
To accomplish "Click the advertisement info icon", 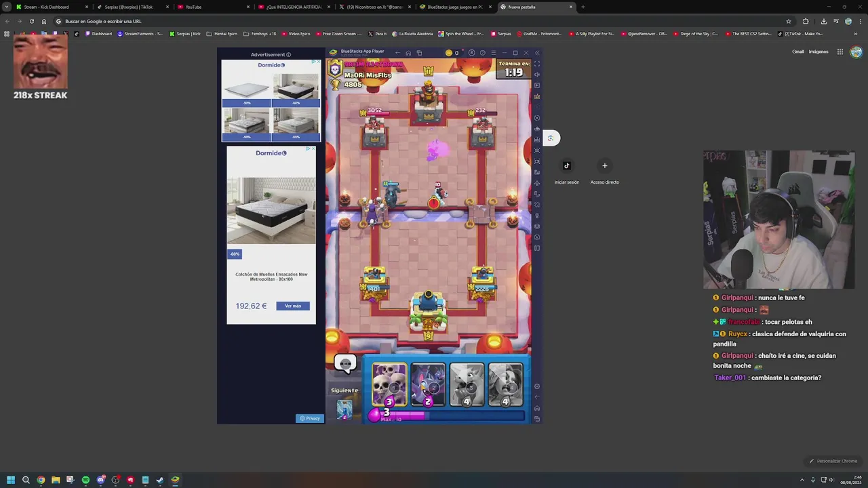I will [x=288, y=55].
